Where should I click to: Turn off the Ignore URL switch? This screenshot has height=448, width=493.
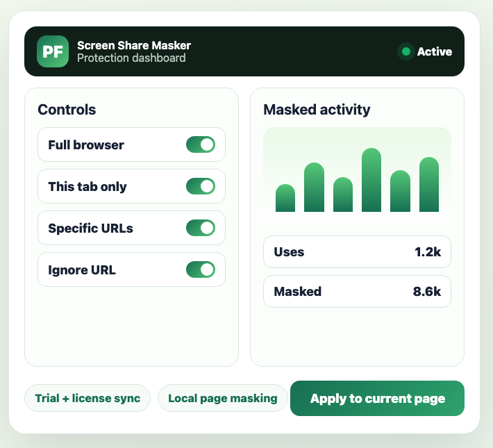201,269
